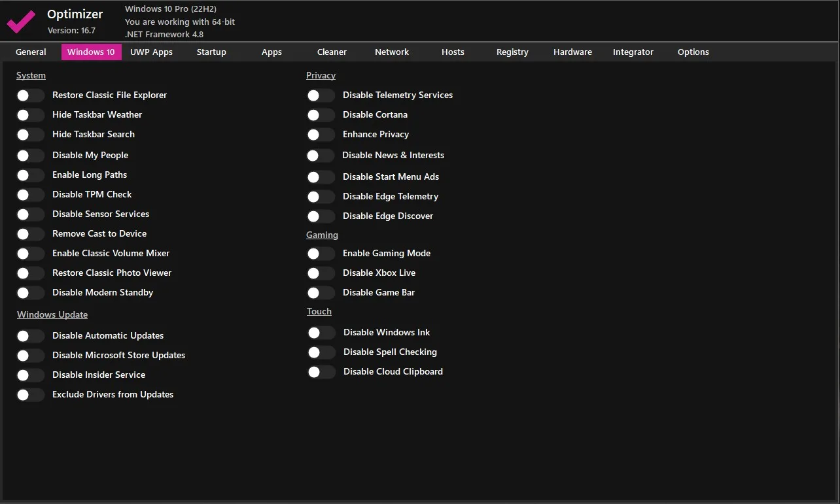Toggle Disable Sensor Services
This screenshot has height=504, width=840.
(x=30, y=214)
